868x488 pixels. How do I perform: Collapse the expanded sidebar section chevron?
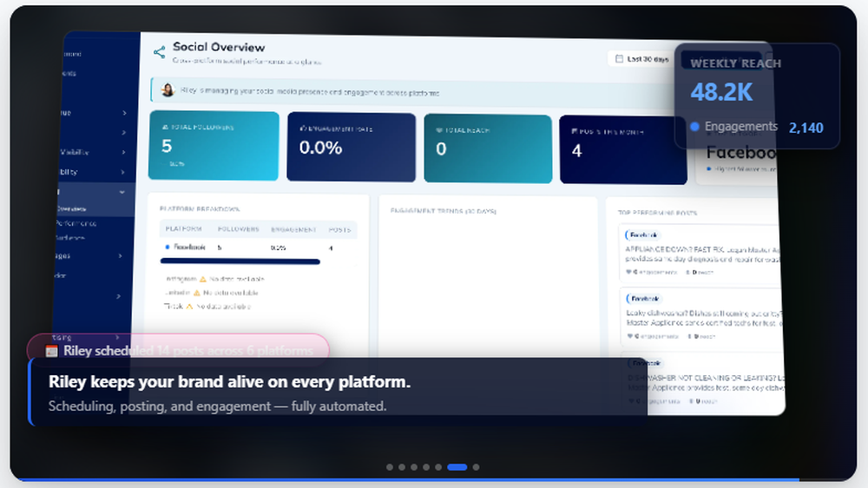point(122,192)
